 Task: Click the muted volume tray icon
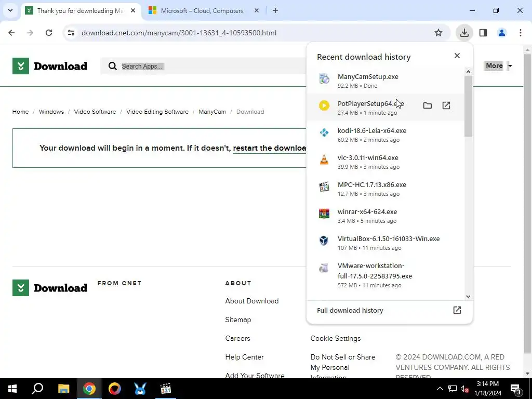[464, 389]
